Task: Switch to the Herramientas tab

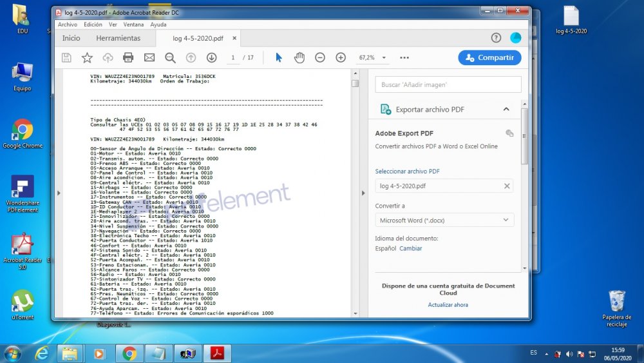Action: pyautogui.click(x=118, y=39)
